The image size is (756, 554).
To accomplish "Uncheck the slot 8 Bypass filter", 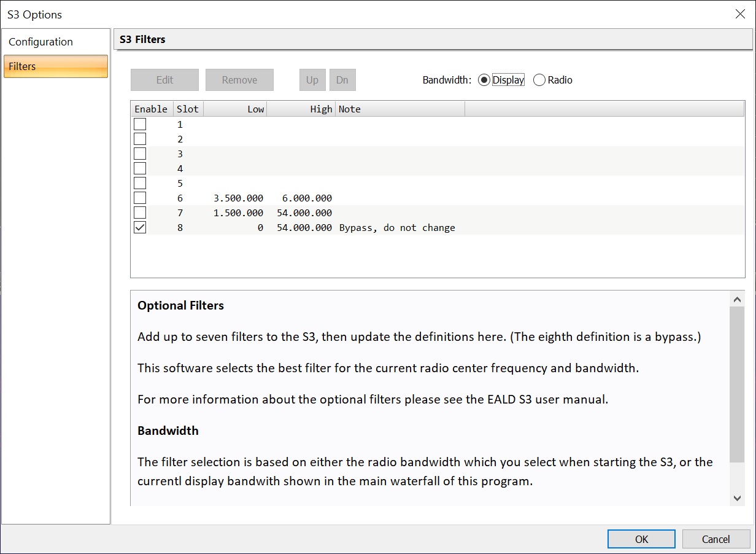I will [x=140, y=227].
